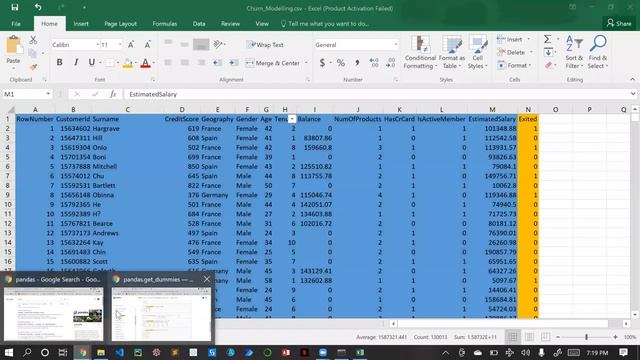This screenshot has width=640, height=360.
Task: Click the Windows Start button
Action: [x=9, y=352]
